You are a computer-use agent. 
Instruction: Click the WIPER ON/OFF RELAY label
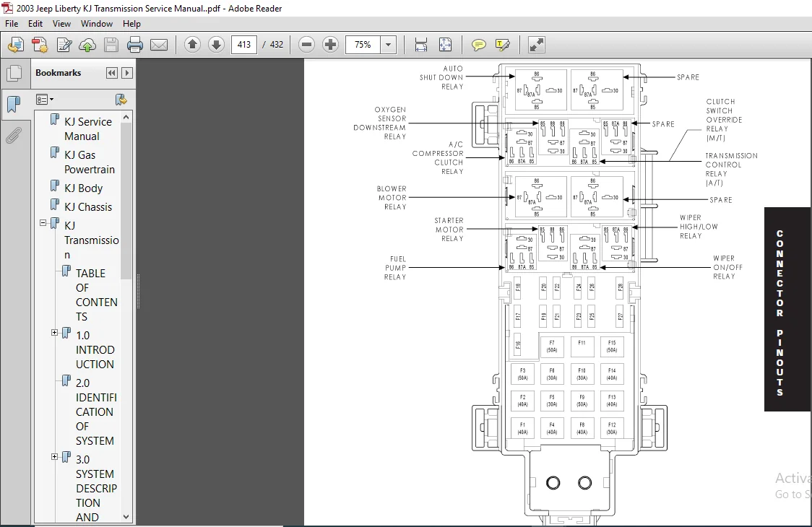(x=727, y=267)
